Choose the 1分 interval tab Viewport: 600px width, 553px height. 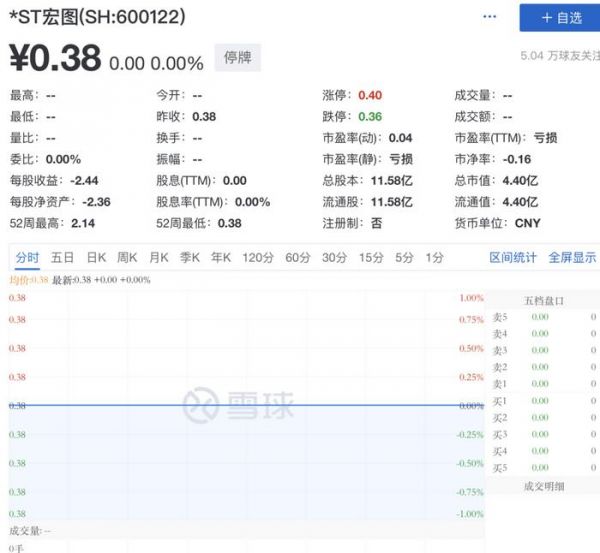coord(434,258)
